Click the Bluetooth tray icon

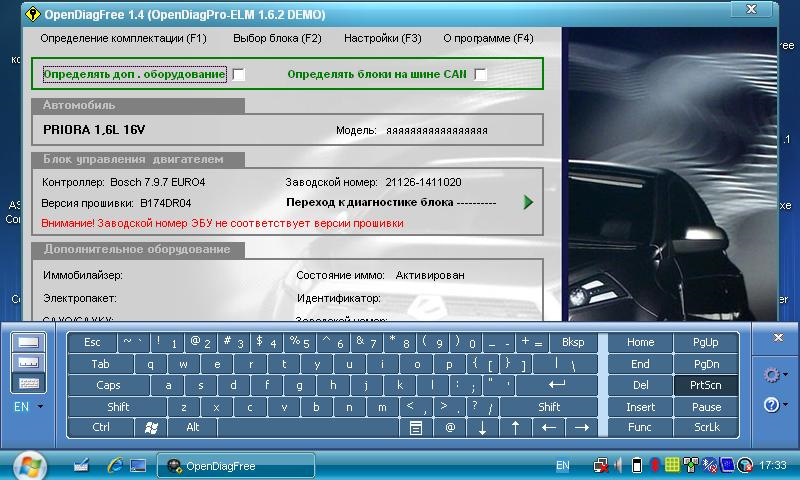point(709,465)
